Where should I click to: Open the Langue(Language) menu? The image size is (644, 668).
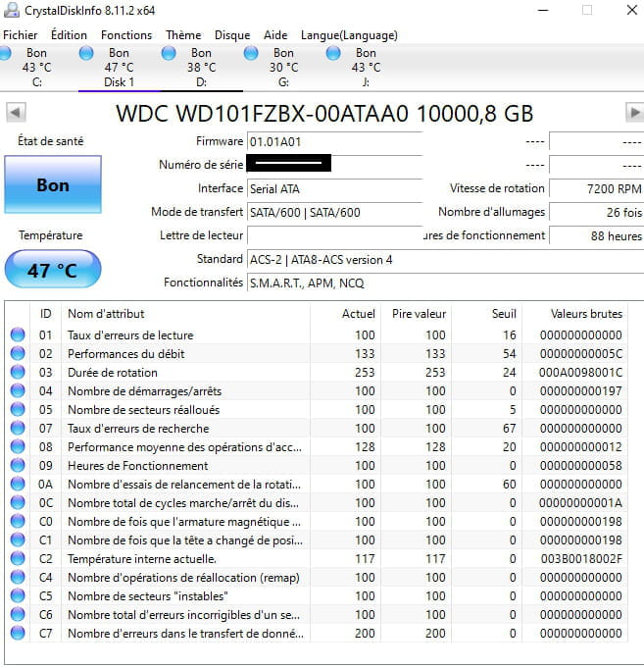point(349,35)
